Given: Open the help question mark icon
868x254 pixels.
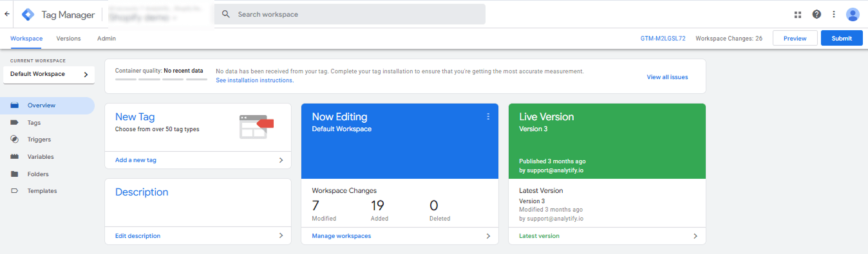Looking at the screenshot, I should tap(816, 14).
